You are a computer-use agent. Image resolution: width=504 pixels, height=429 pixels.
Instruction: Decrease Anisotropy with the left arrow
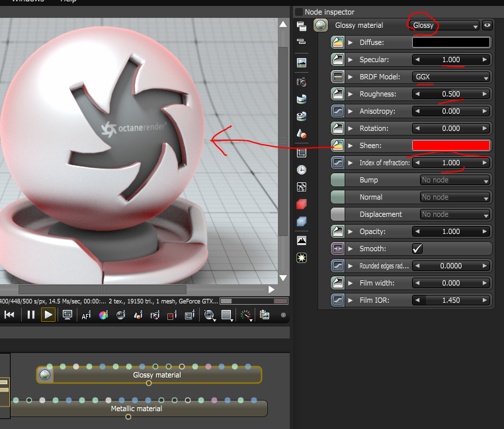pyautogui.click(x=417, y=111)
